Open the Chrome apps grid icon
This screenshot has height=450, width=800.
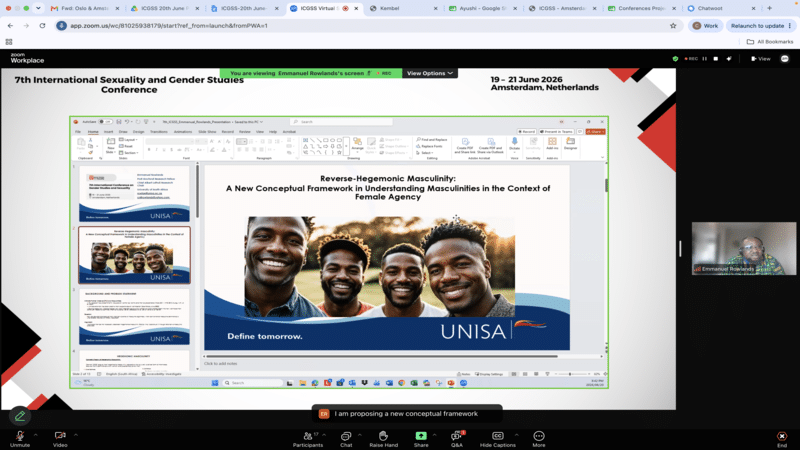pos(9,42)
